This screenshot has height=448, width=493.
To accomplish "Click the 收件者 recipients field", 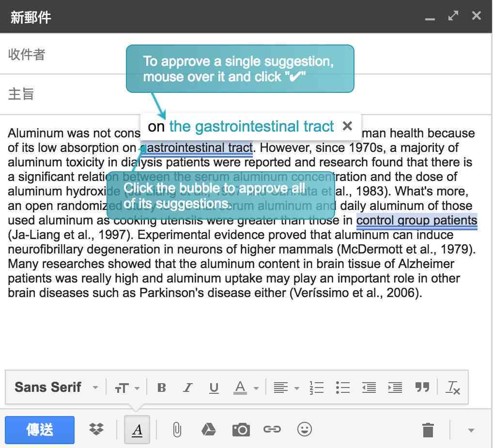I will point(245,54).
